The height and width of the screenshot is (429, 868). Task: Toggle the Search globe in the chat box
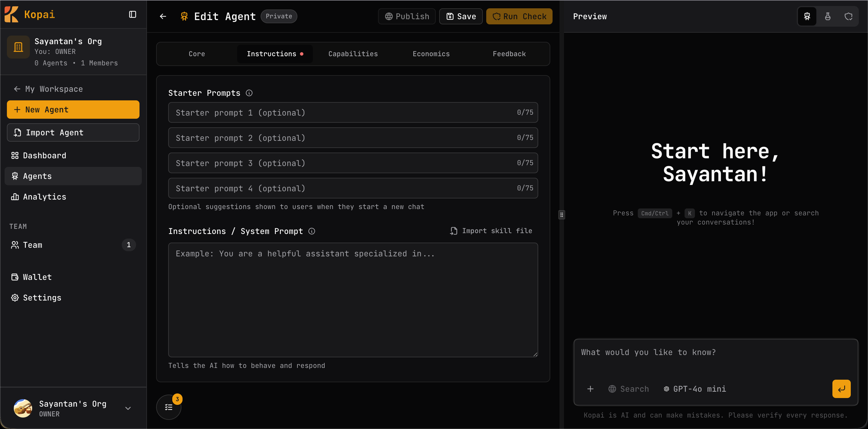click(x=628, y=389)
